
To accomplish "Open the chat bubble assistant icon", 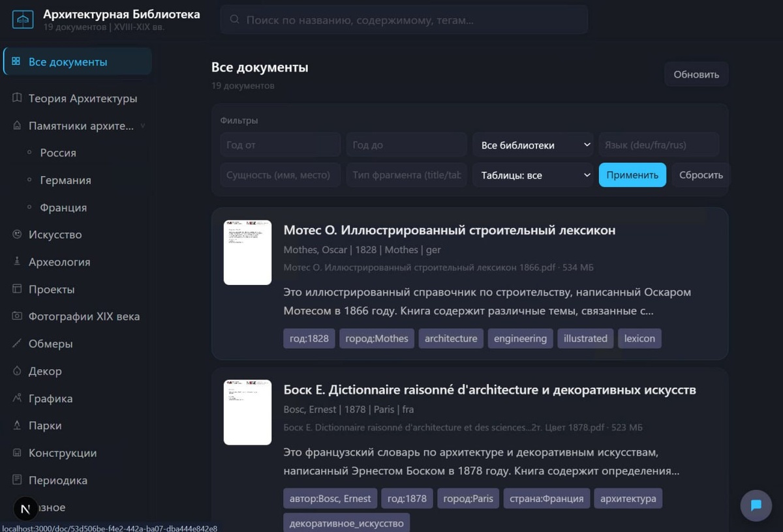I will (x=756, y=505).
